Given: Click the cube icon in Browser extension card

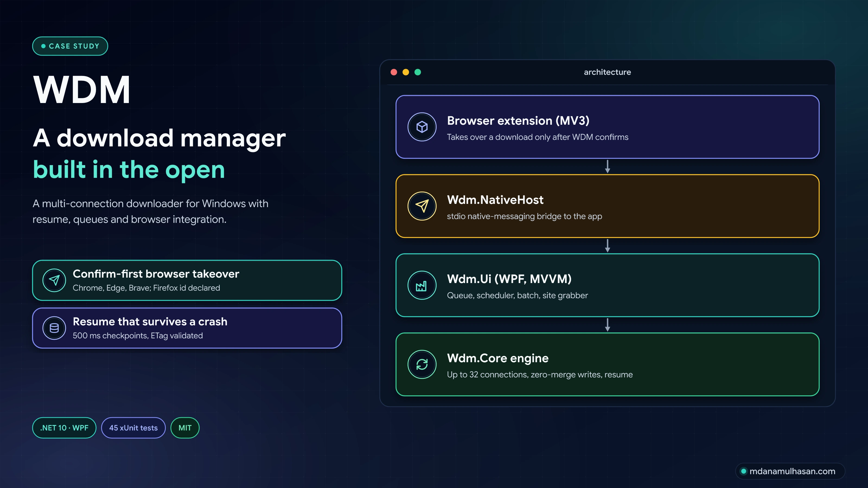Looking at the screenshot, I should [x=422, y=127].
